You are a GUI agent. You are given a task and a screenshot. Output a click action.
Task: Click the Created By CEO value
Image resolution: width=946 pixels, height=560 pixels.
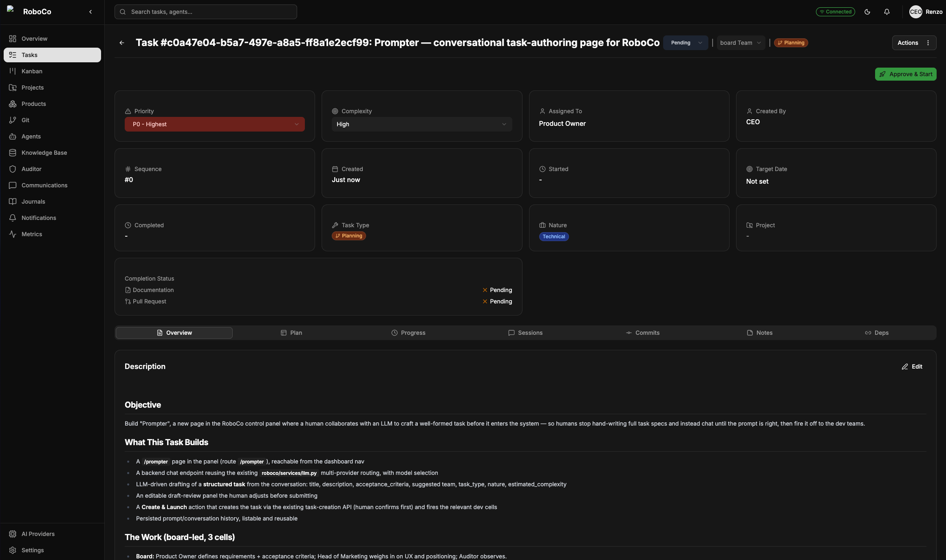(x=753, y=122)
